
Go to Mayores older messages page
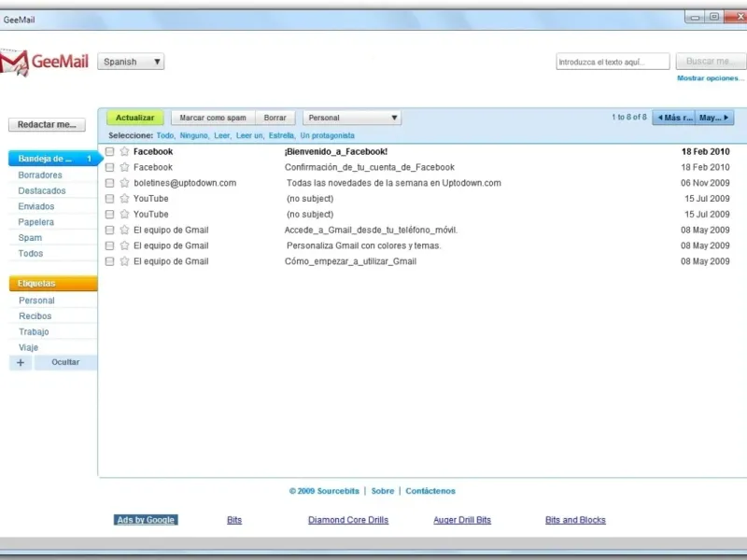[x=714, y=118]
